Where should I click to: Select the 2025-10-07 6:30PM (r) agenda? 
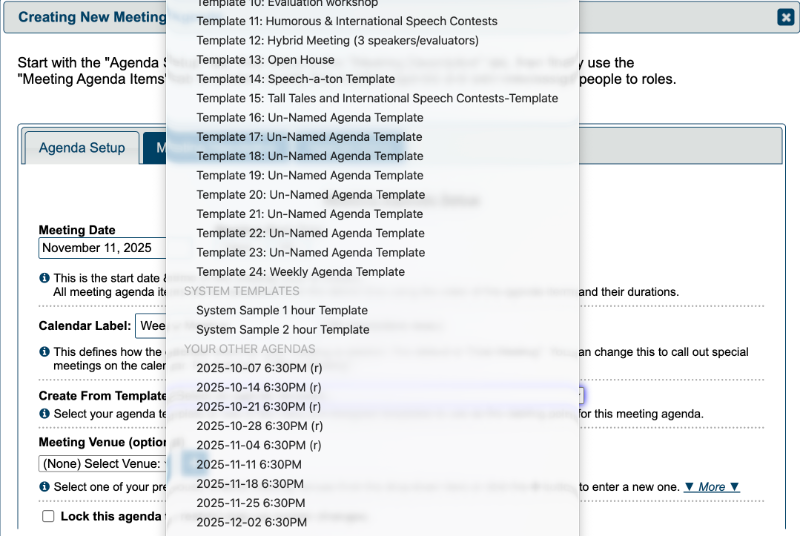pos(259,368)
